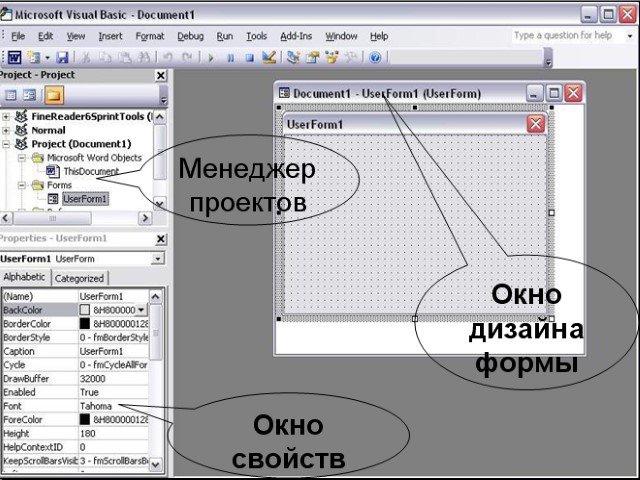Toggle Folders icon in the Project panel
Viewport: 640px width, 480px height.
54,96
